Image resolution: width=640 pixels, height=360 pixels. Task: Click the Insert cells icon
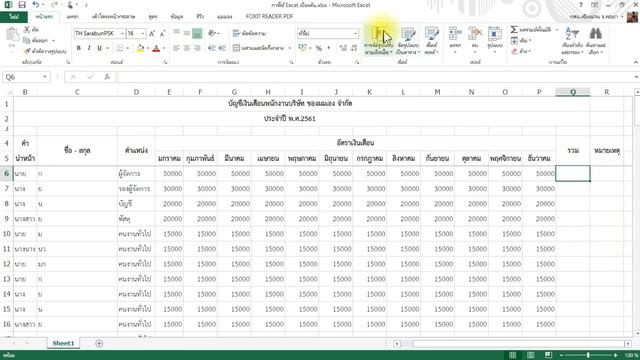tap(455, 34)
